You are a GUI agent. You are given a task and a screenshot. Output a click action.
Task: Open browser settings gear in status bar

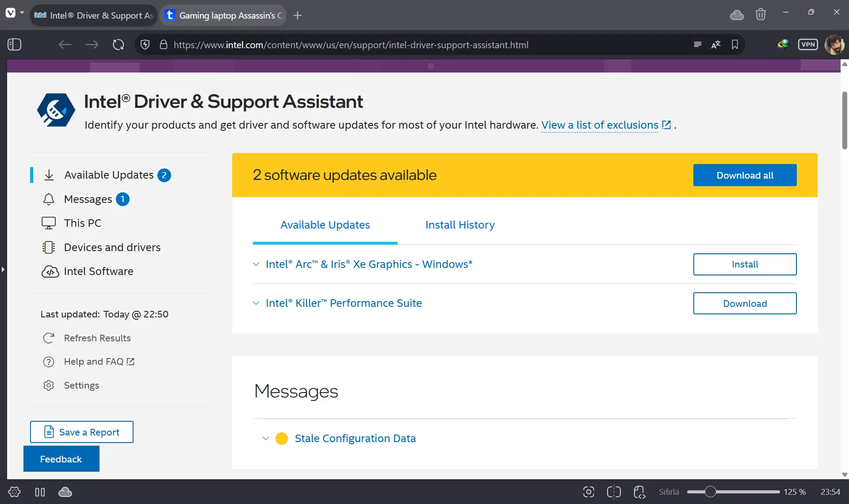coord(14,492)
